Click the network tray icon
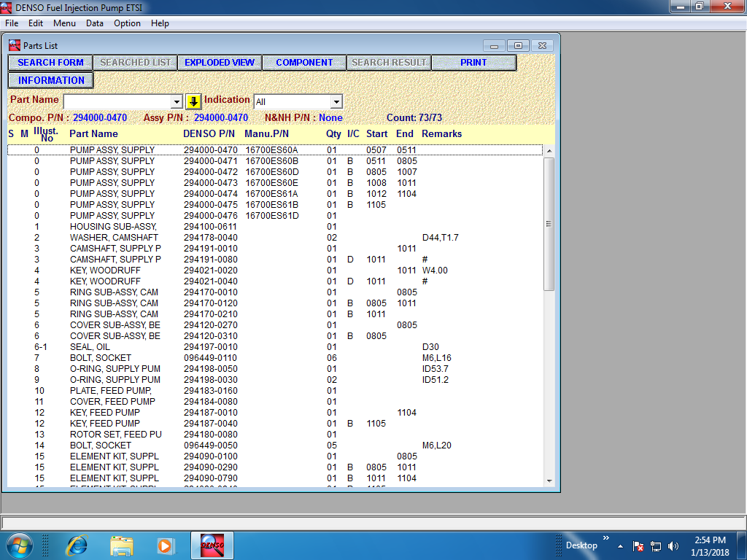Viewport: 747px width, 560px height. [656, 546]
